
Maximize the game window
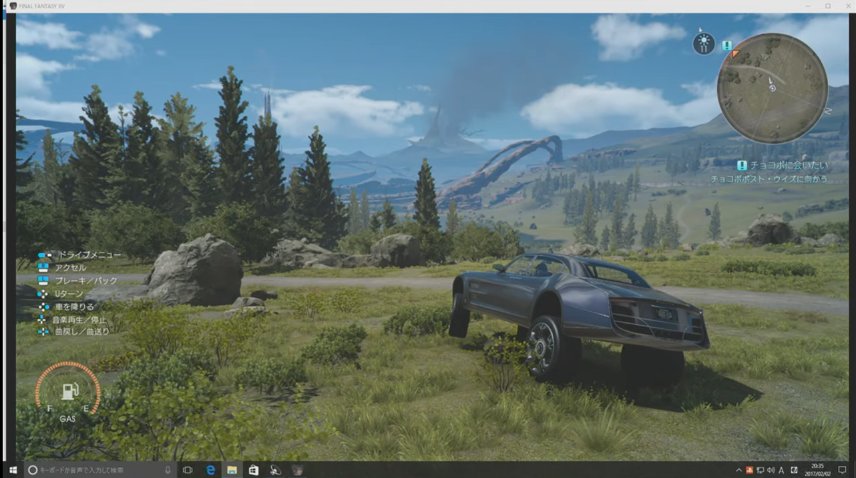(828, 5)
